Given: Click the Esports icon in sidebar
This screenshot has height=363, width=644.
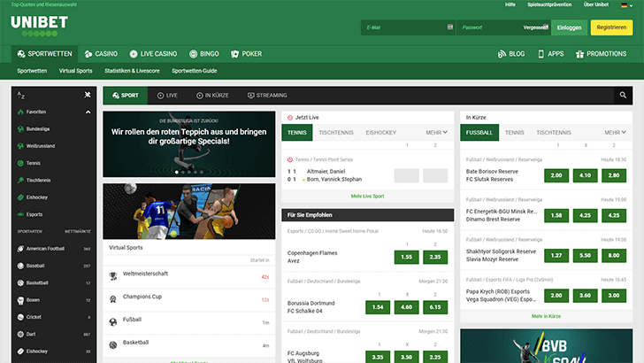Looking at the screenshot, I should coord(20,214).
